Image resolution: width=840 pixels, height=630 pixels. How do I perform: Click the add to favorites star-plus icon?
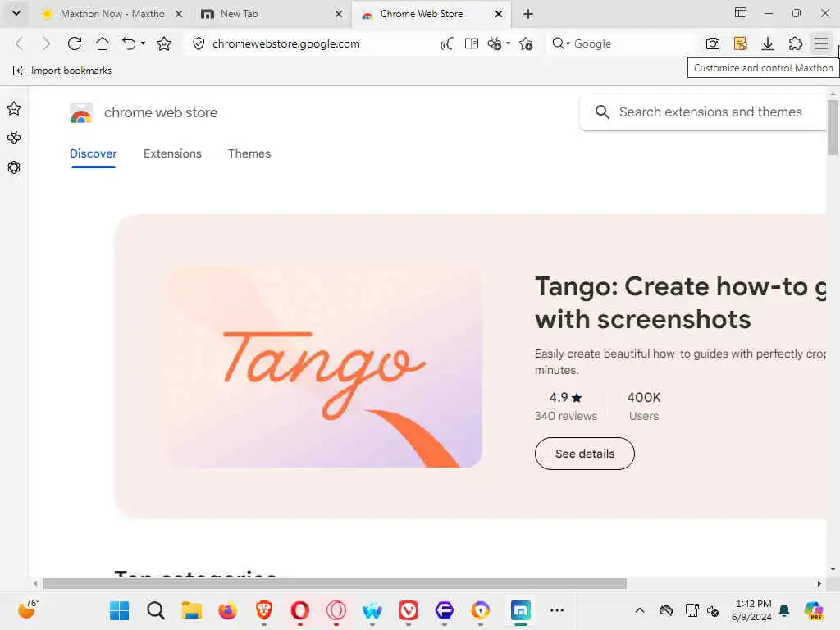coord(526,43)
